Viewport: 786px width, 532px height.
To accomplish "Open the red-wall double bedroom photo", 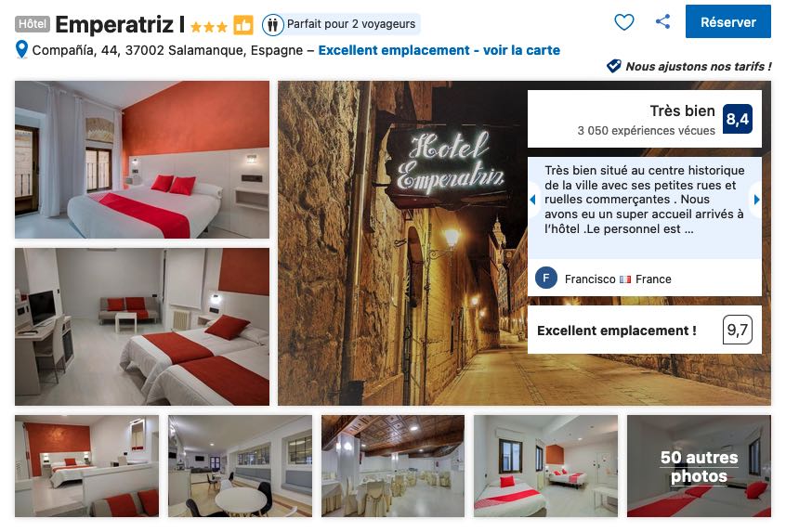I will pyautogui.click(x=142, y=160).
